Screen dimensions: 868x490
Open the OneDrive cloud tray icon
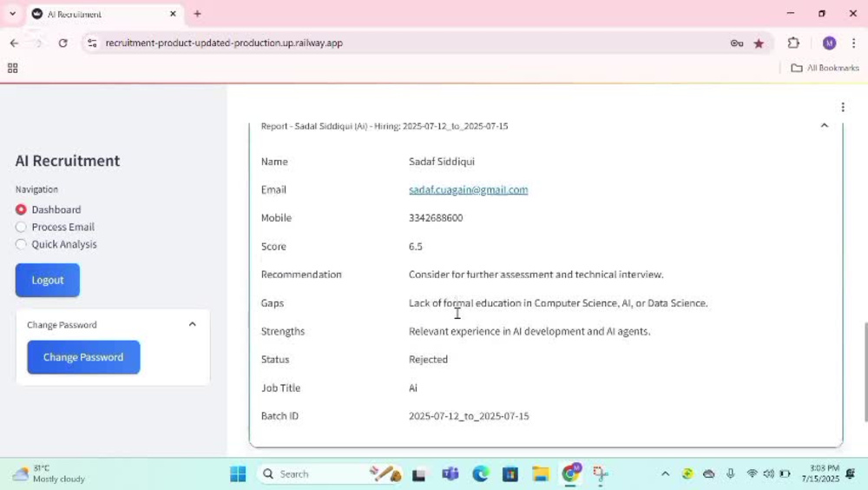(x=708, y=473)
